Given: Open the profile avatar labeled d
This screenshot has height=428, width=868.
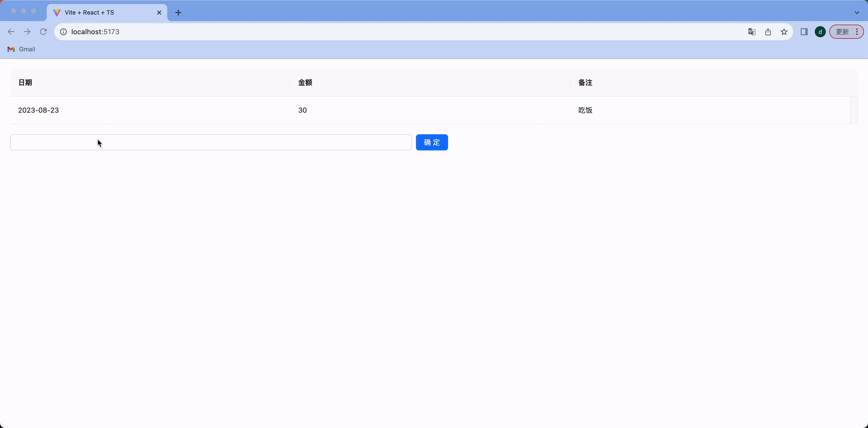Looking at the screenshot, I should pos(820,32).
